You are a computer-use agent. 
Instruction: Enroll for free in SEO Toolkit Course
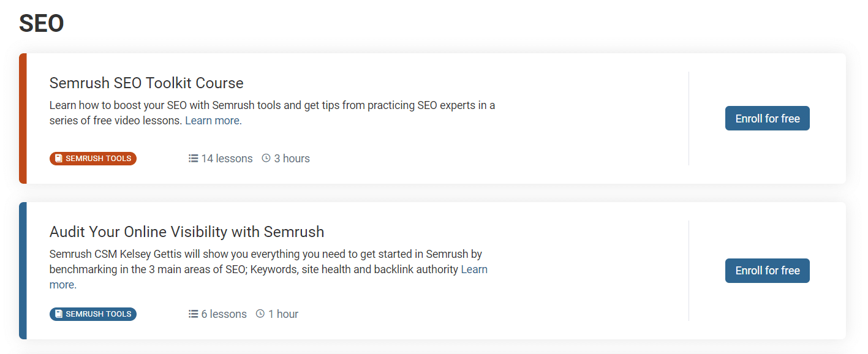(768, 118)
